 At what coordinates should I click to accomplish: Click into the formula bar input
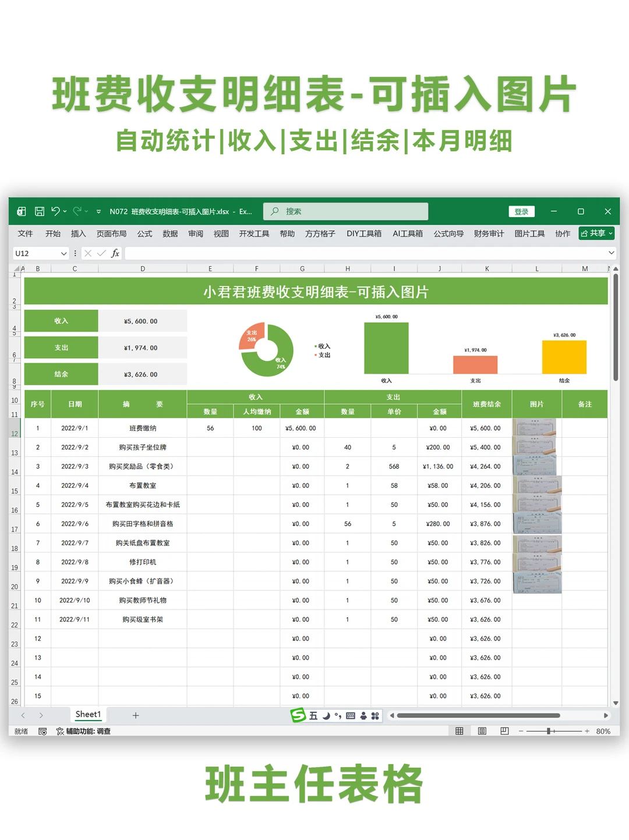(x=366, y=253)
